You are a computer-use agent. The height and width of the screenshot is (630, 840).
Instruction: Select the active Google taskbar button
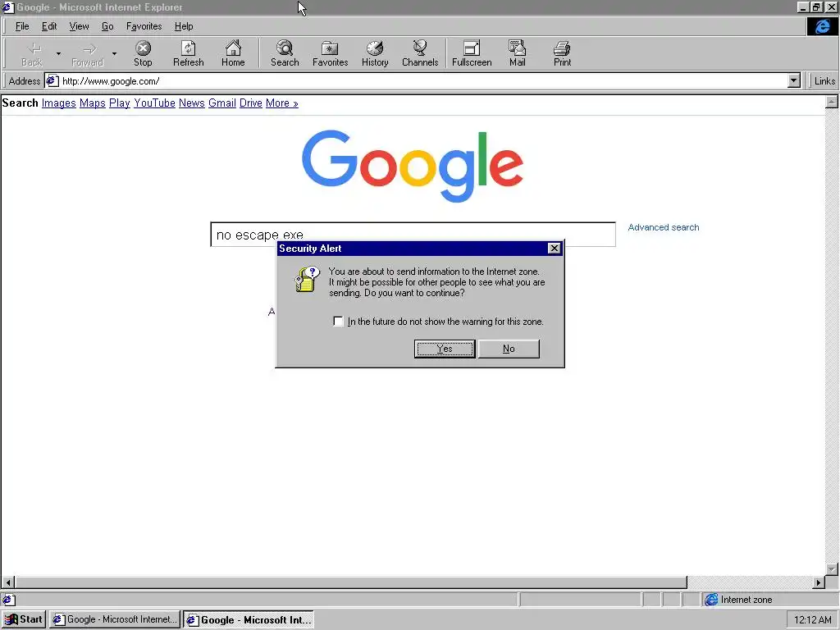(249, 619)
